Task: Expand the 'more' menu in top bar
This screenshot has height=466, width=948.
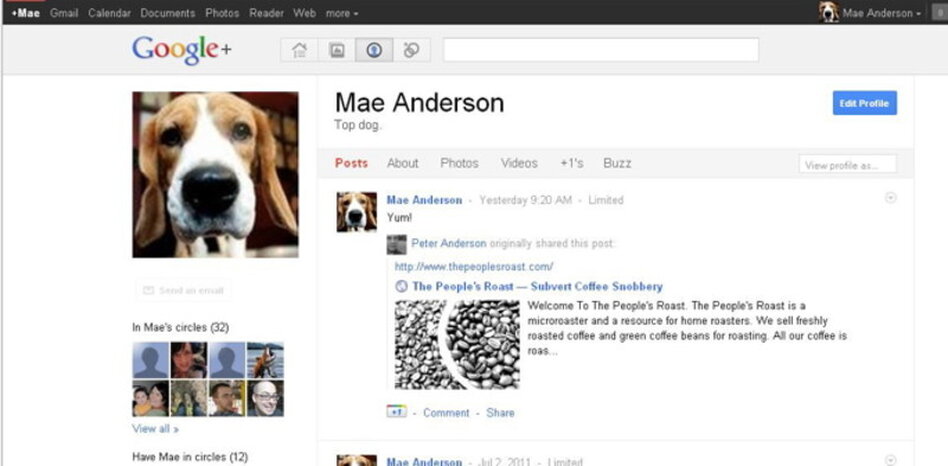Action: [342, 13]
